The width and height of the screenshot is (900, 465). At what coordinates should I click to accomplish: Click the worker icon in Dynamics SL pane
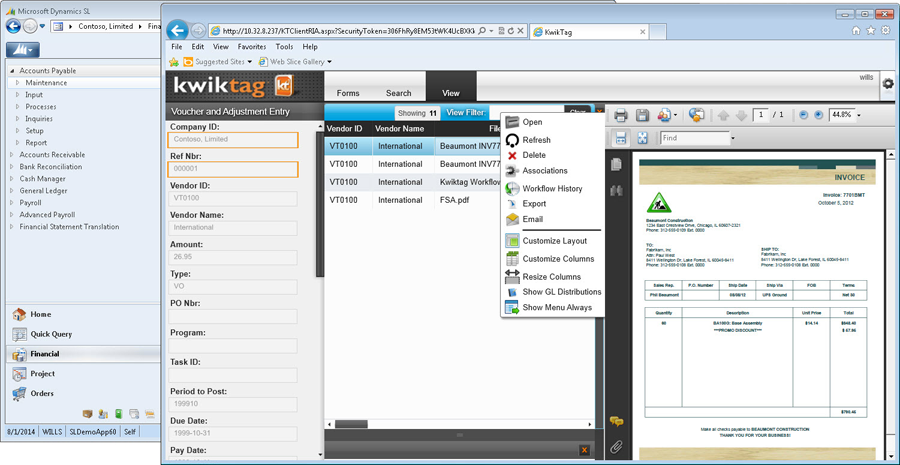103,413
